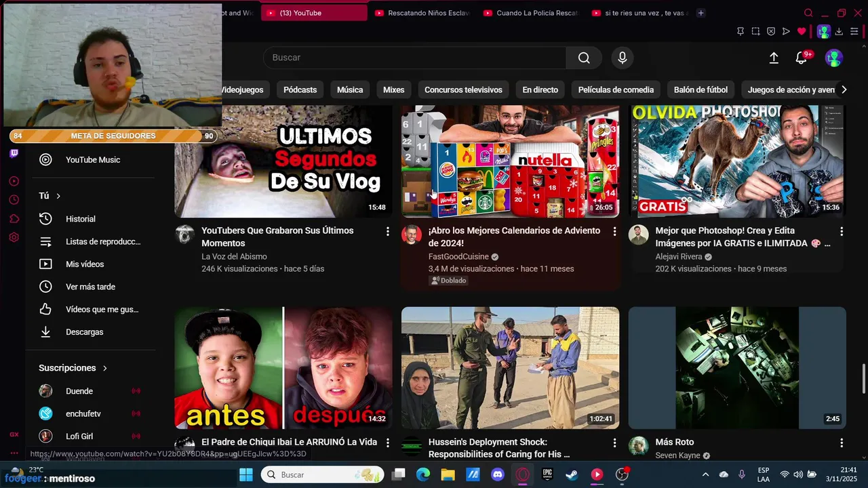Show more category chips with right arrow
The image size is (868, 488).
(x=844, y=89)
